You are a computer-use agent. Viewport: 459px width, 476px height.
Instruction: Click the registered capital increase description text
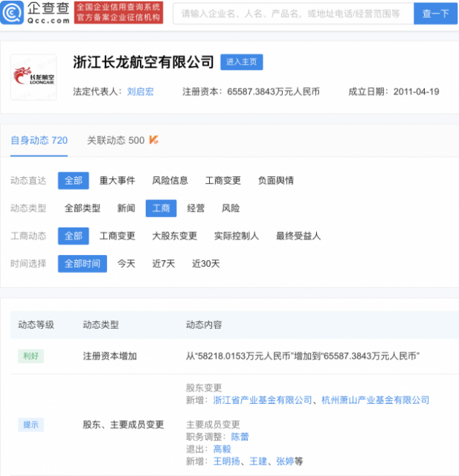point(303,356)
